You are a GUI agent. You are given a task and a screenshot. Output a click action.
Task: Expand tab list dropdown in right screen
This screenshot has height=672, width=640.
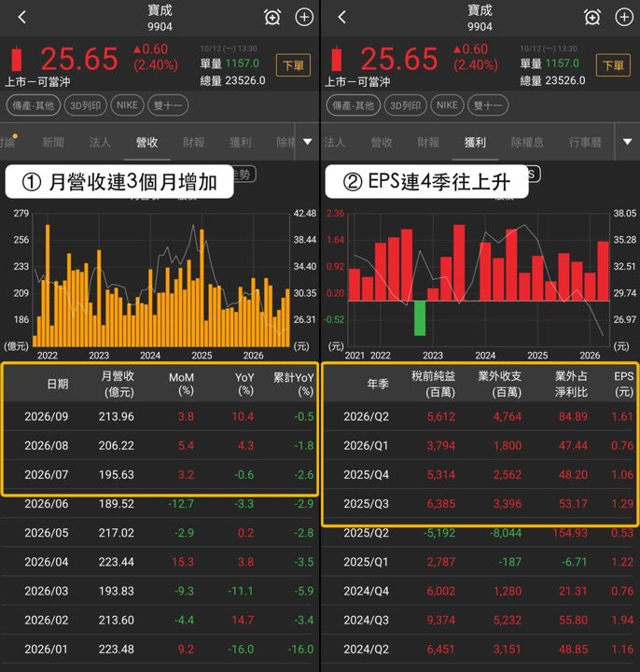click(627, 142)
